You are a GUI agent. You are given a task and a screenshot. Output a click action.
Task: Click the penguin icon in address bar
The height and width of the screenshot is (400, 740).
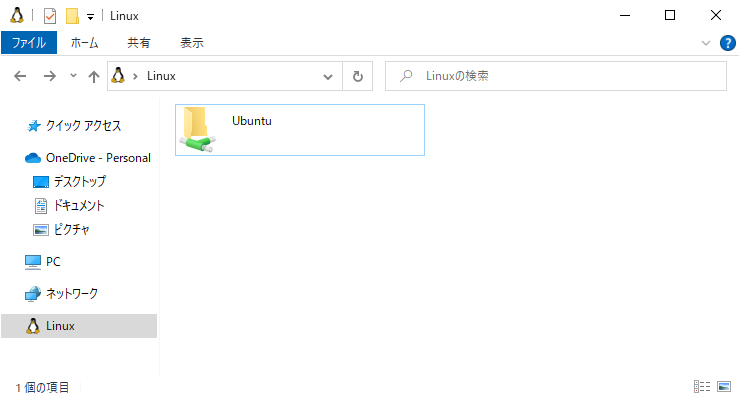(x=118, y=75)
